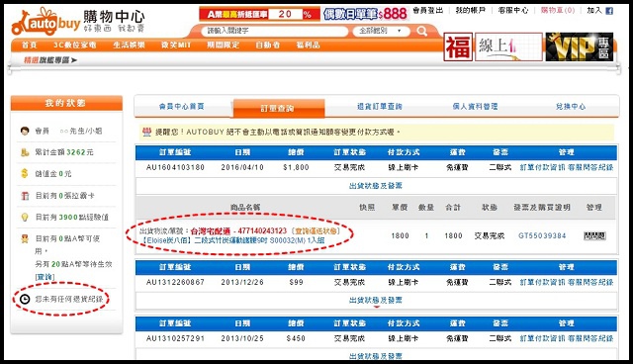Screen dimensions: 633x364
Task: Open the 全部館別 category dropdown
Action: [381, 31]
